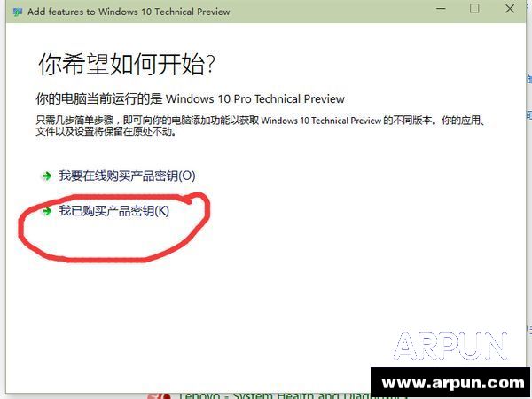Minimize the Add features window
Viewport: 532px width, 399px height.
click(x=441, y=9)
